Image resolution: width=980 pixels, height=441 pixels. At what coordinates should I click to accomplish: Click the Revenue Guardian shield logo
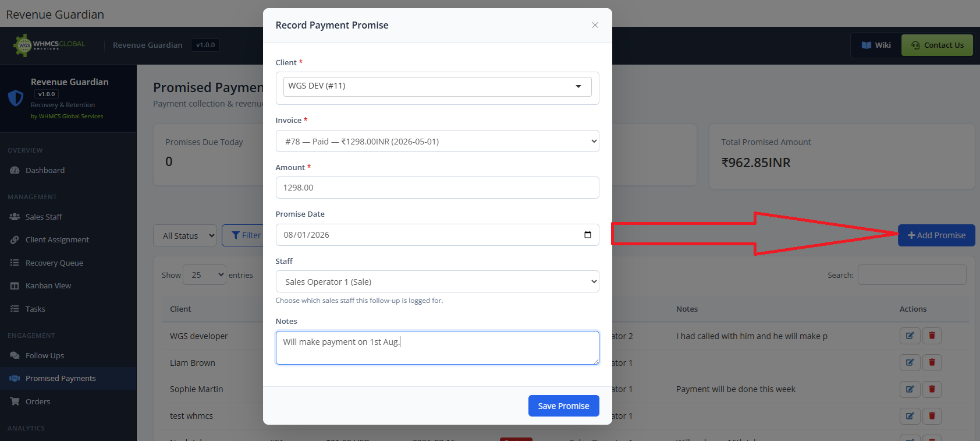click(x=16, y=98)
